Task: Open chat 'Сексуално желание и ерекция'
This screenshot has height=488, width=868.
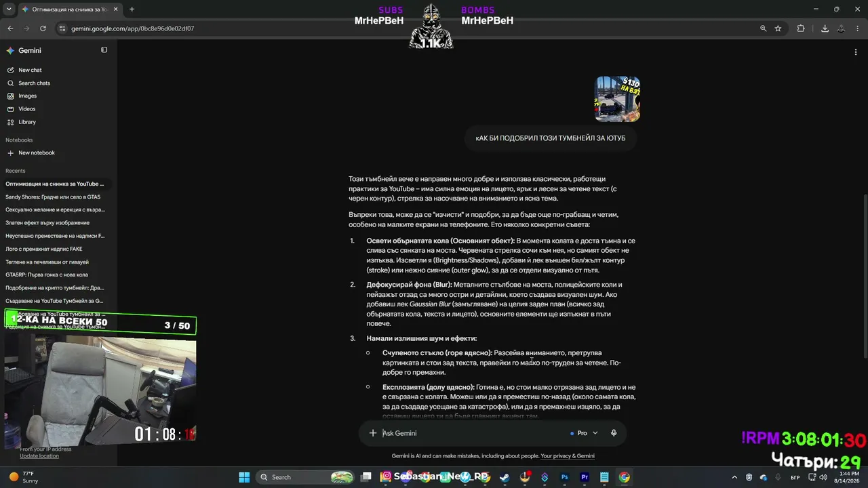Action: tap(56, 209)
